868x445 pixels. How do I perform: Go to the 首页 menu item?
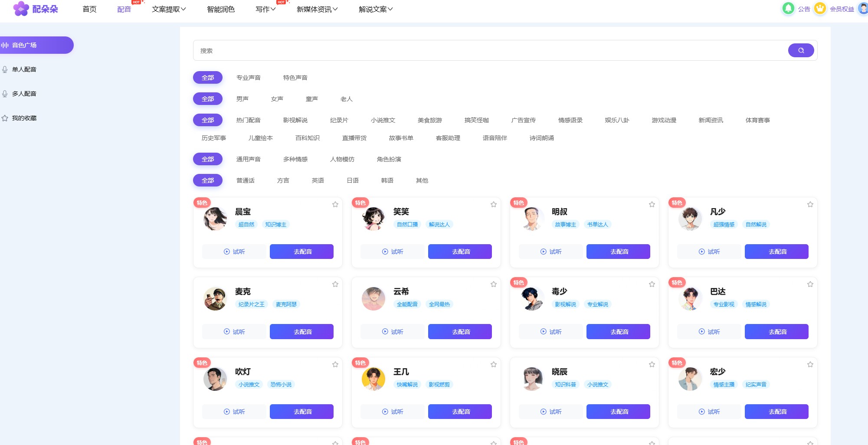point(89,9)
